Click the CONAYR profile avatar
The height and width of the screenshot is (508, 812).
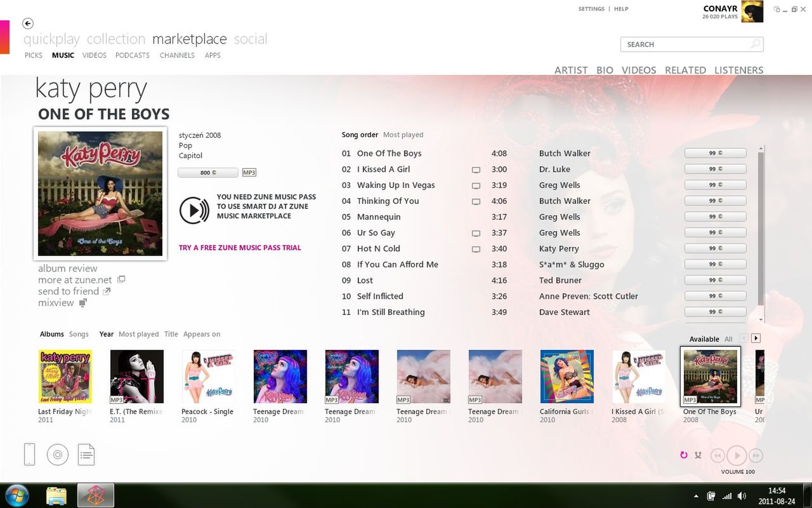(752, 12)
